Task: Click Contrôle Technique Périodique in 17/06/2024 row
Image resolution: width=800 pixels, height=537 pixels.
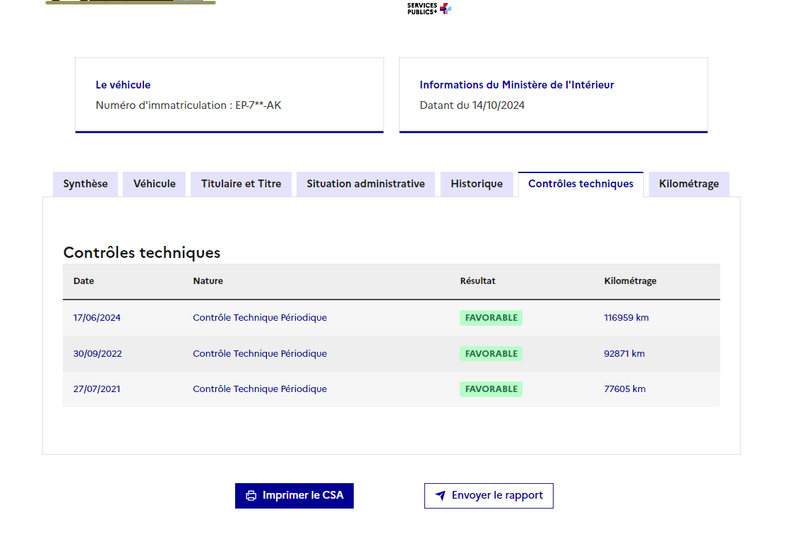Action: [260, 318]
